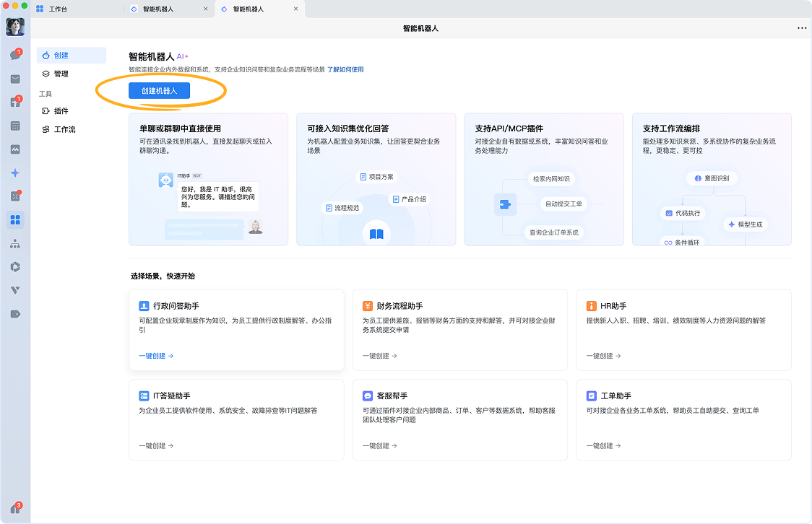Click the user profile avatar
This screenshot has width=812, height=524.
click(15, 27)
